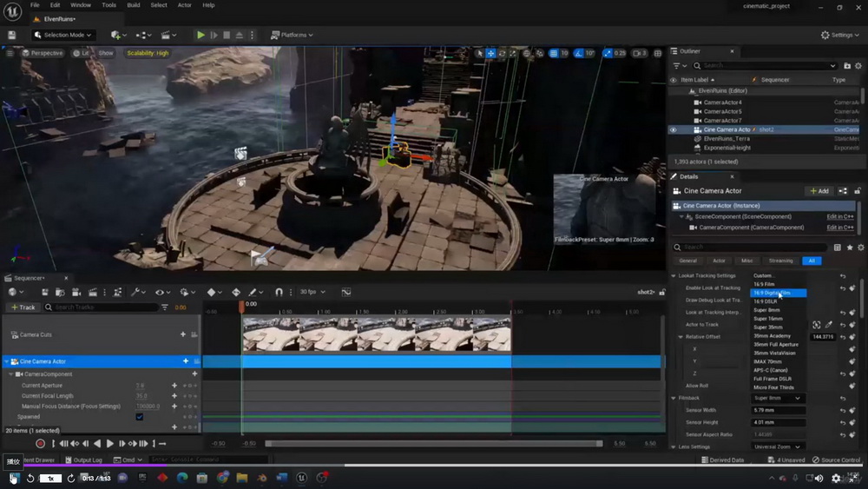
Task: Toggle visibility eye of Cine Camera Actor row
Action: pos(674,129)
